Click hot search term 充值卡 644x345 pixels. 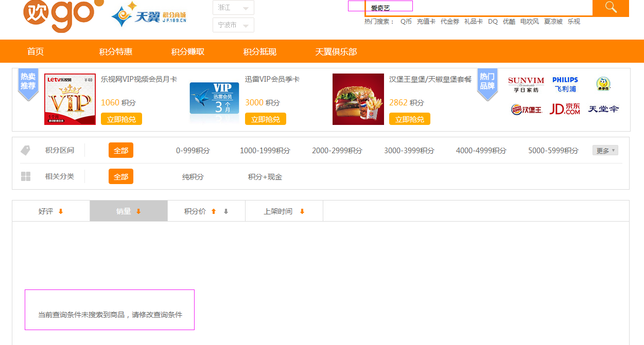426,22
